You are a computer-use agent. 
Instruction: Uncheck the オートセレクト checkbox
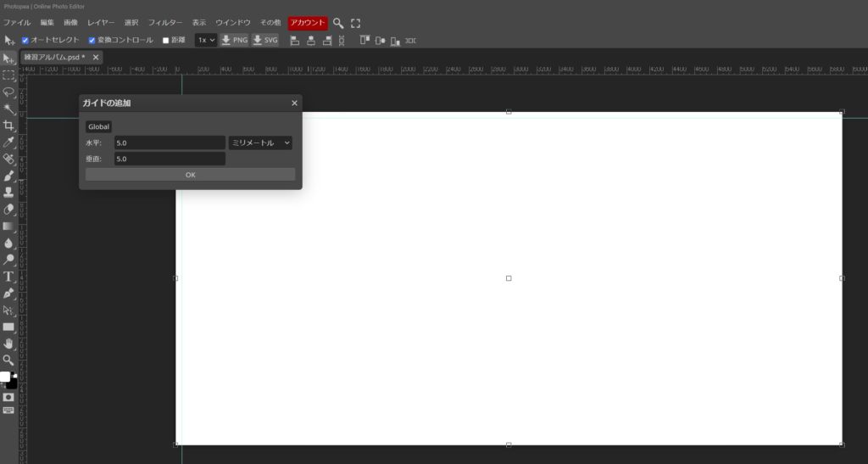tap(25, 40)
